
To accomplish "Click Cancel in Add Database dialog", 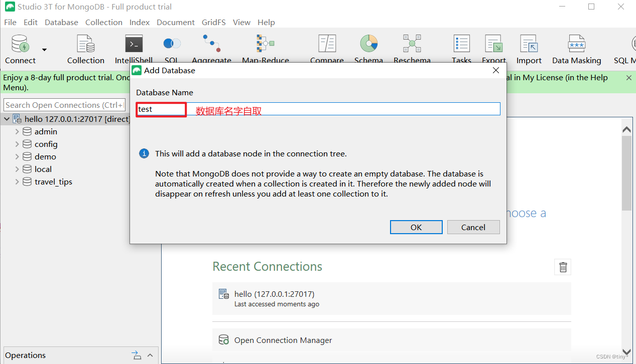I will pyautogui.click(x=473, y=227).
